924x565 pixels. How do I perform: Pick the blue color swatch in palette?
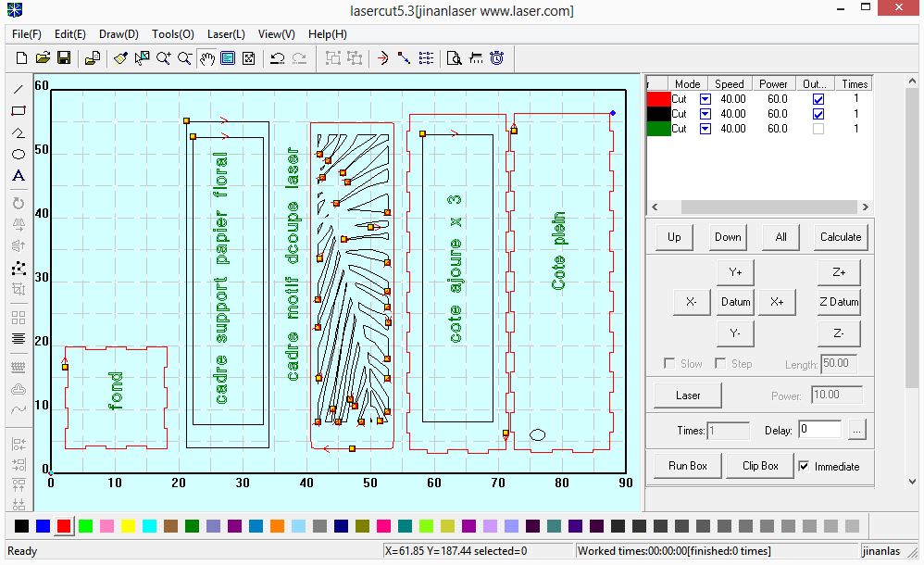pos(43,525)
